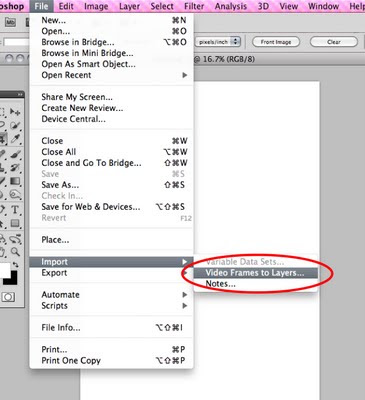Expand the Automate submenu arrow

tap(185, 295)
